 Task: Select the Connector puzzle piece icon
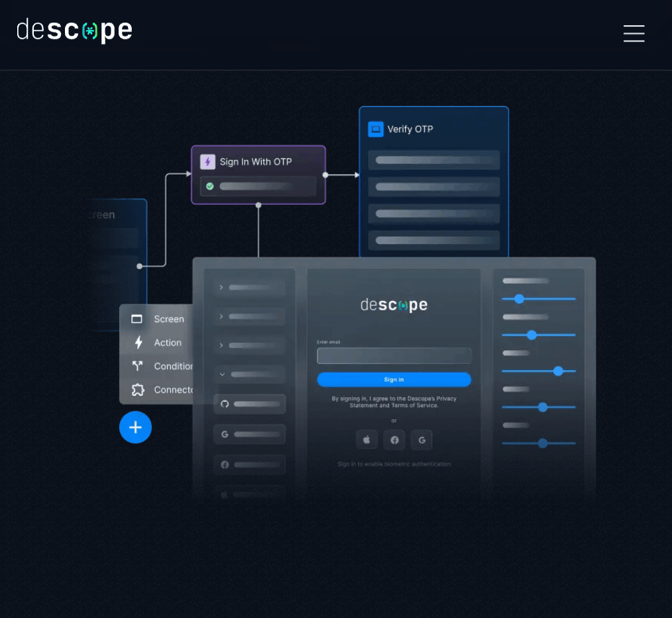coord(138,390)
